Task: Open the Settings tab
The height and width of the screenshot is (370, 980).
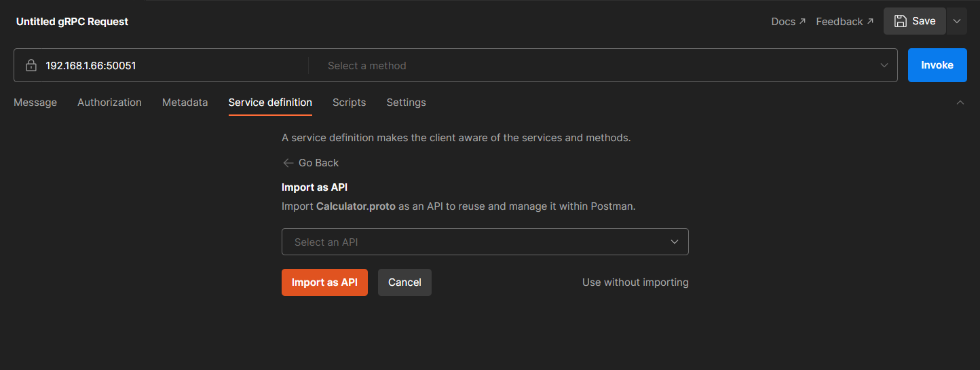Action: coord(406,103)
